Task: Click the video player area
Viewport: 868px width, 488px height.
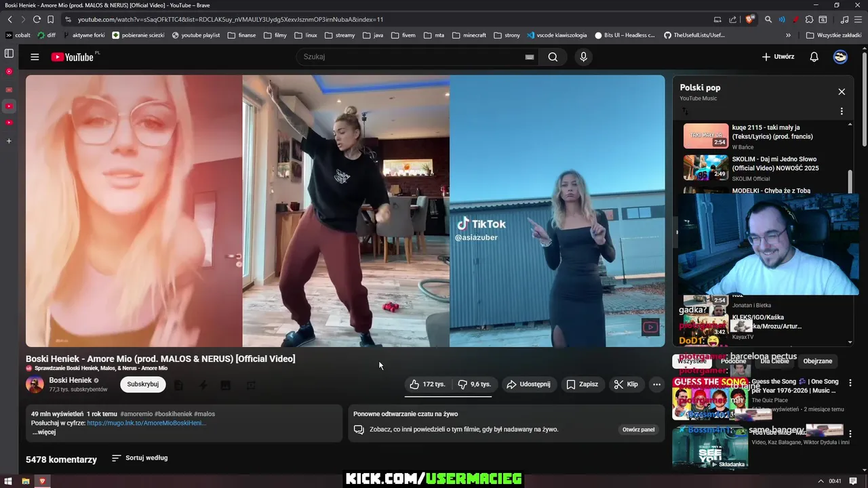Action: (345, 211)
